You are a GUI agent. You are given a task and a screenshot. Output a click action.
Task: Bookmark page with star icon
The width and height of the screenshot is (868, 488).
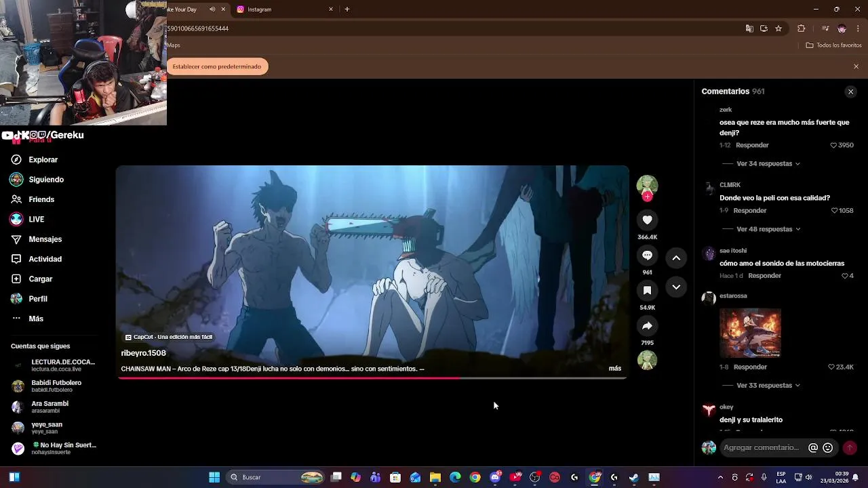[778, 28]
